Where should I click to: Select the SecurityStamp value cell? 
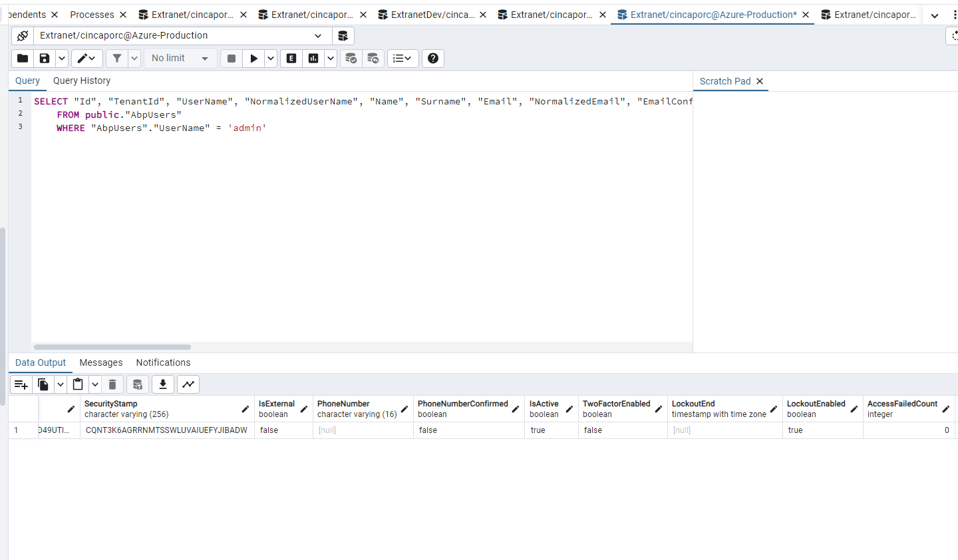click(x=166, y=430)
